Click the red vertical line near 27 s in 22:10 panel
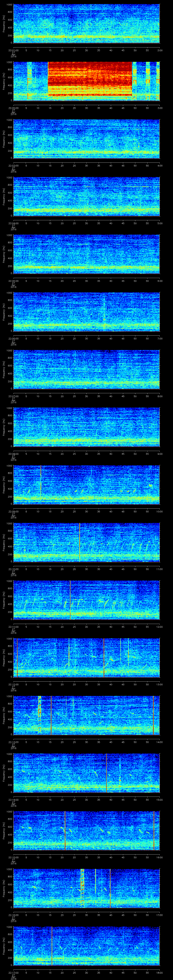 click(x=79, y=543)
